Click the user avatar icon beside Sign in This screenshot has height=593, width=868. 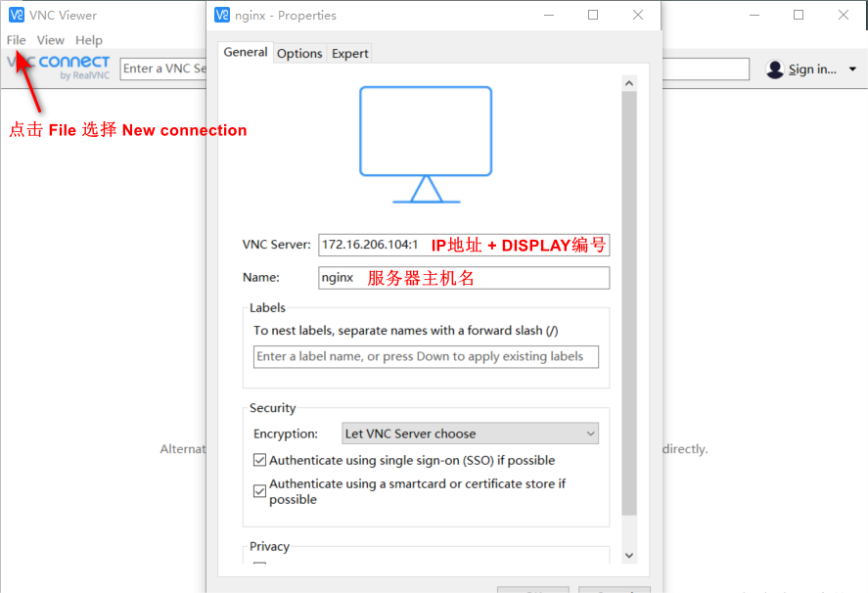coord(775,69)
